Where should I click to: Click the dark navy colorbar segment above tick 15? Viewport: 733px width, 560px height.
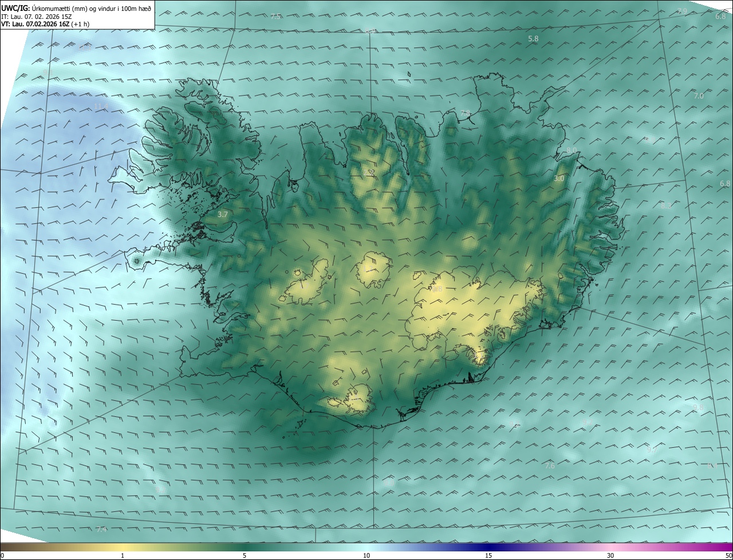pyautogui.click(x=488, y=547)
